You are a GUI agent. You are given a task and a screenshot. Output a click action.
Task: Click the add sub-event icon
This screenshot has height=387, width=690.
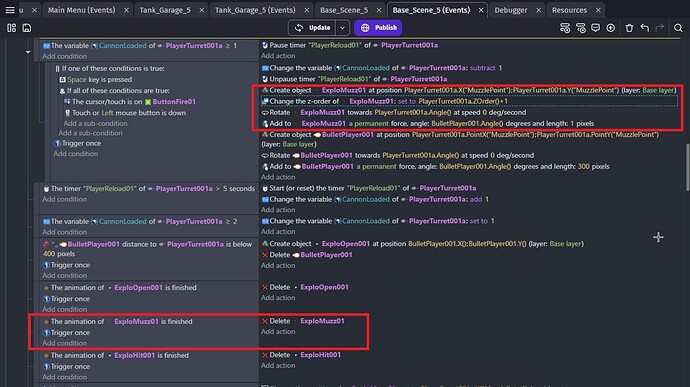(581, 28)
